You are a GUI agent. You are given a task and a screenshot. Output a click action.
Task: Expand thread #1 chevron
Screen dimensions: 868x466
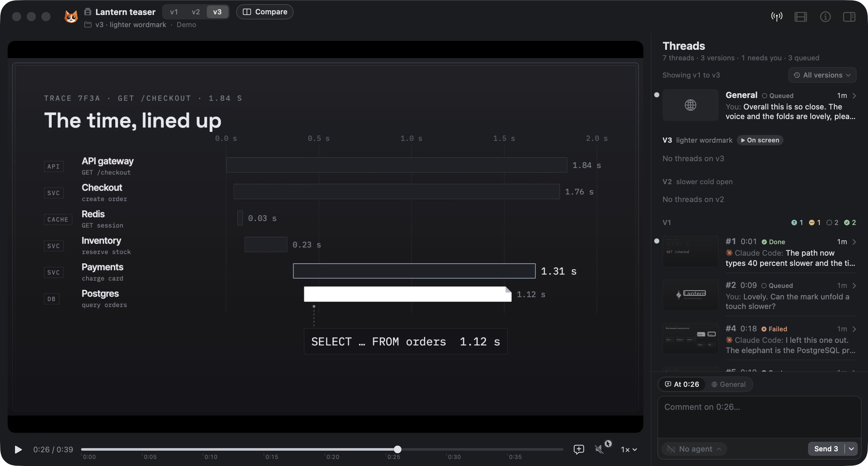point(854,242)
